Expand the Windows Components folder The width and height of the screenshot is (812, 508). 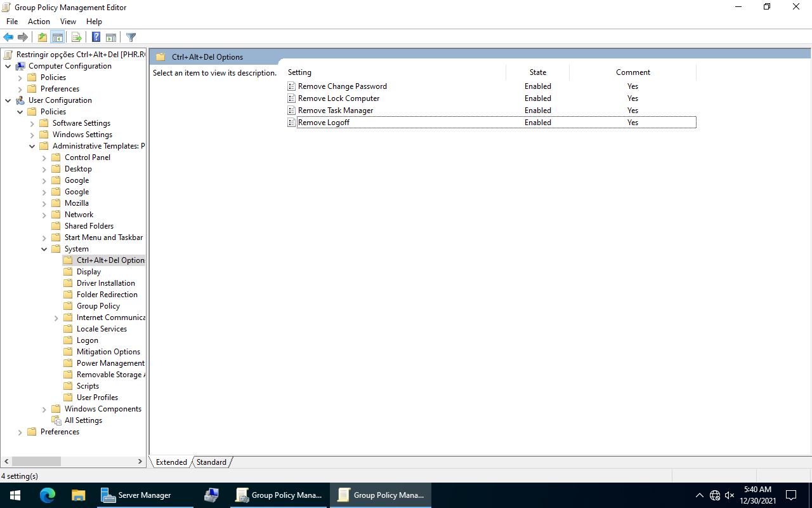click(x=44, y=409)
